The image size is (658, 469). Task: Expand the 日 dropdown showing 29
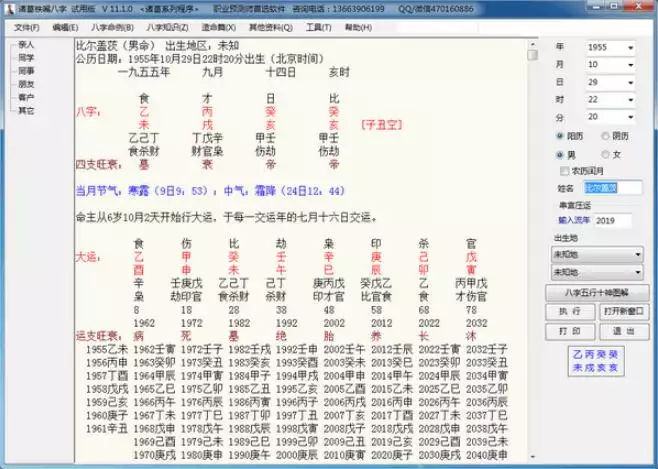coord(630,83)
